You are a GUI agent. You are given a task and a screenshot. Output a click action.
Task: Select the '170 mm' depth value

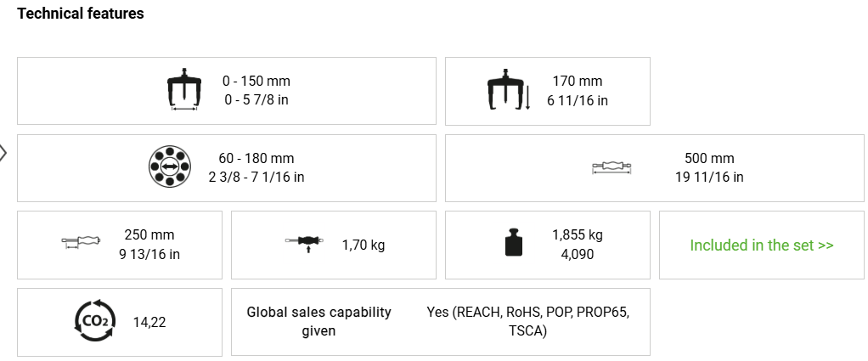(578, 81)
